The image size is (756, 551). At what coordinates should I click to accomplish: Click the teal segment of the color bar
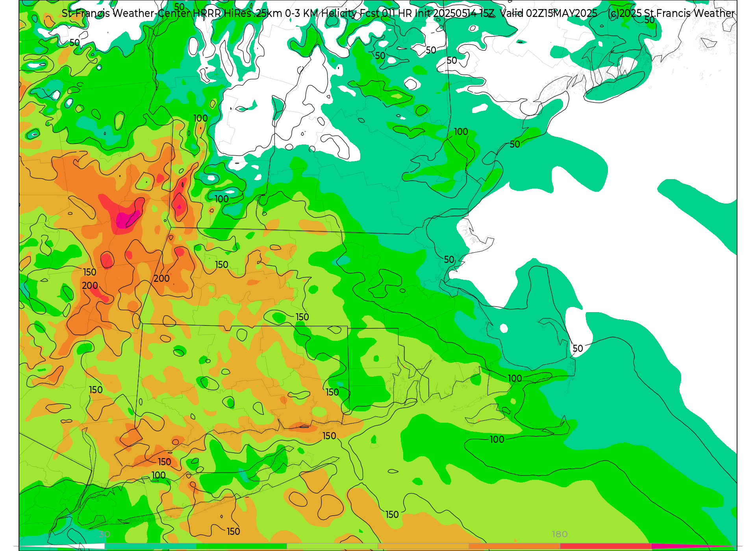pyautogui.click(x=150, y=546)
